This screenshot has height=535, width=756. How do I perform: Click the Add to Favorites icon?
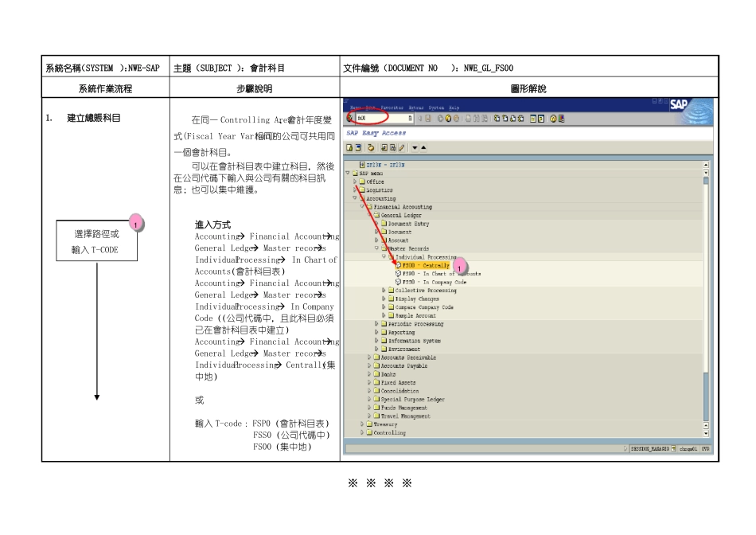[x=384, y=147]
